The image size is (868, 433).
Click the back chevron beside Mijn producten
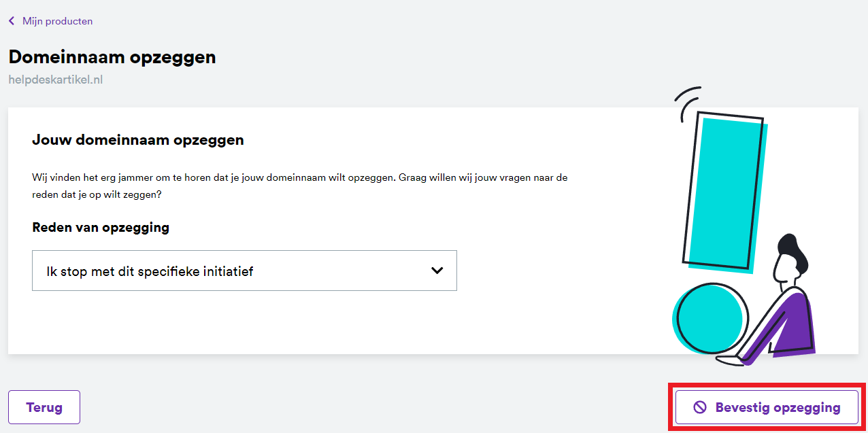(x=12, y=21)
